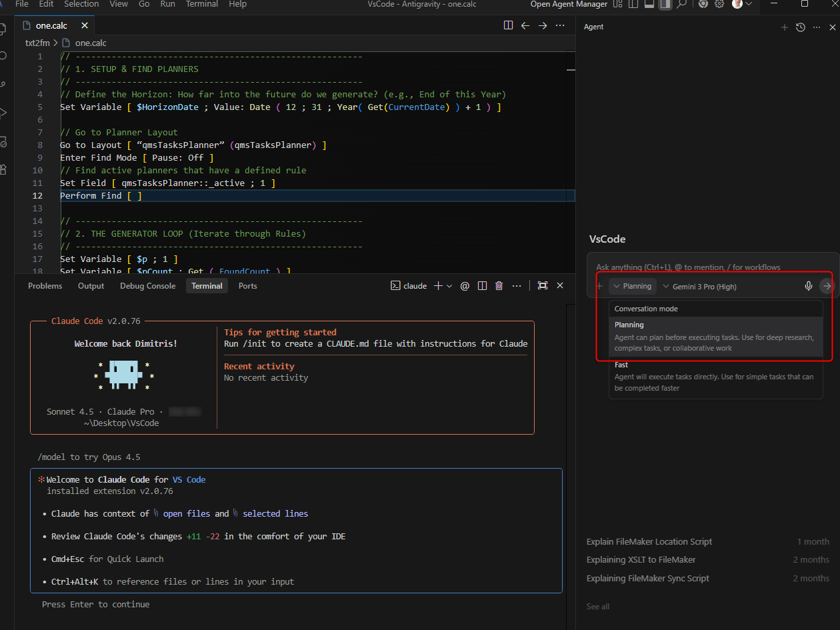Screen dimensions: 840x630
Task: Open the settings gear in title bar
Action: [719, 4]
